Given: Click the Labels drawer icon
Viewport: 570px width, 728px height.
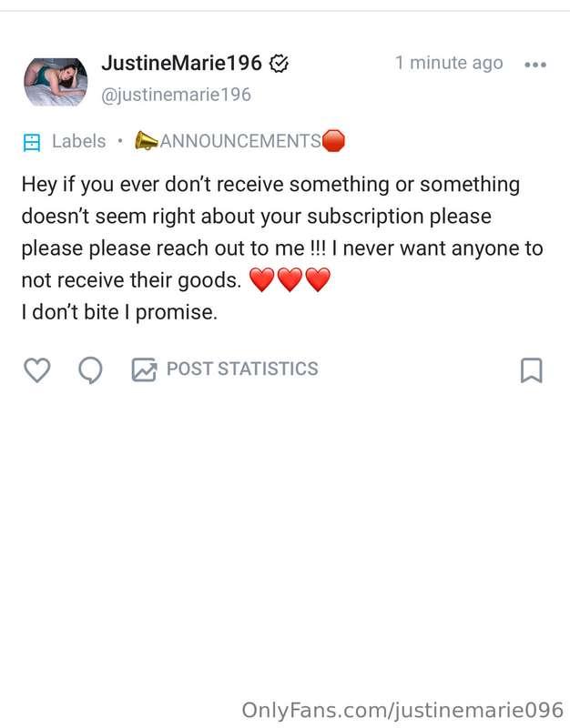Looking at the screenshot, I should [x=32, y=142].
